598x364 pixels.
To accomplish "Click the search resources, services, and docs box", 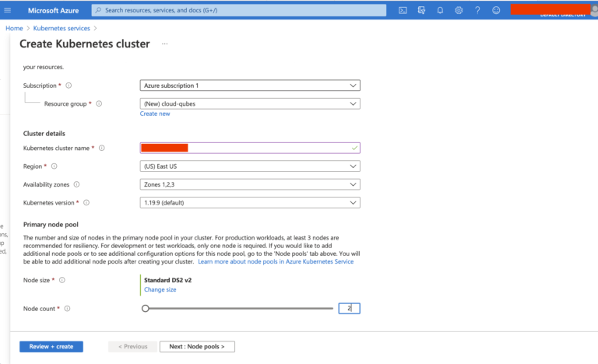I will tap(239, 10).
